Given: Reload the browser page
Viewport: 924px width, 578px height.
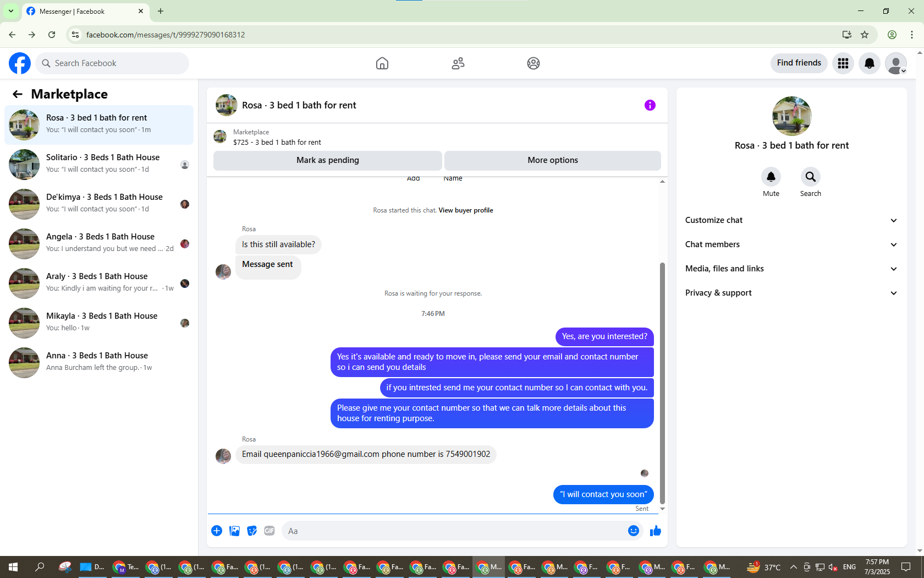Looking at the screenshot, I should tap(52, 35).
